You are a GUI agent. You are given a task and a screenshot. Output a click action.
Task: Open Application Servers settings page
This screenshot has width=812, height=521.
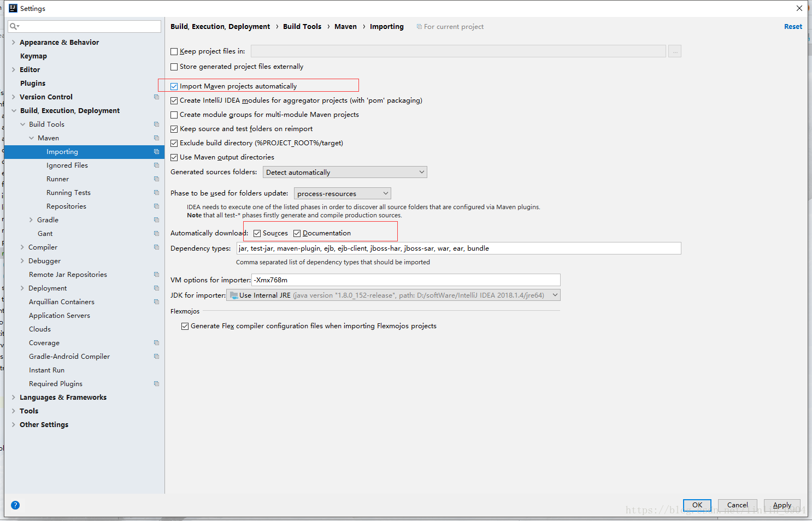point(60,316)
